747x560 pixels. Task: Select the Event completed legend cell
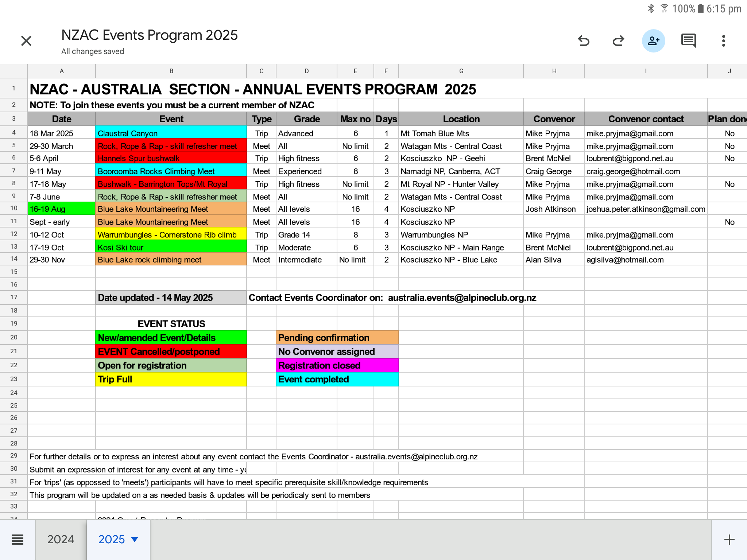pyautogui.click(x=337, y=379)
